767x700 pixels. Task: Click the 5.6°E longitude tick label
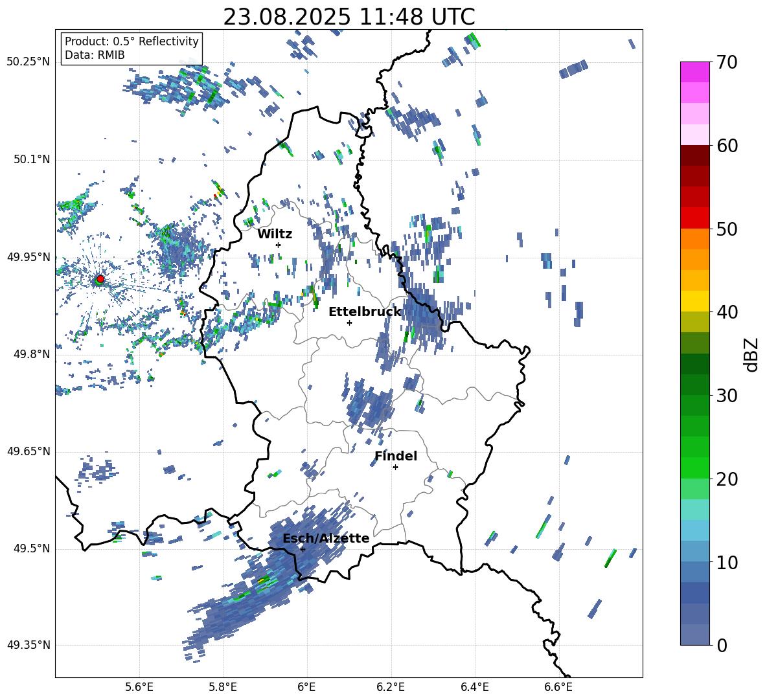[139, 687]
